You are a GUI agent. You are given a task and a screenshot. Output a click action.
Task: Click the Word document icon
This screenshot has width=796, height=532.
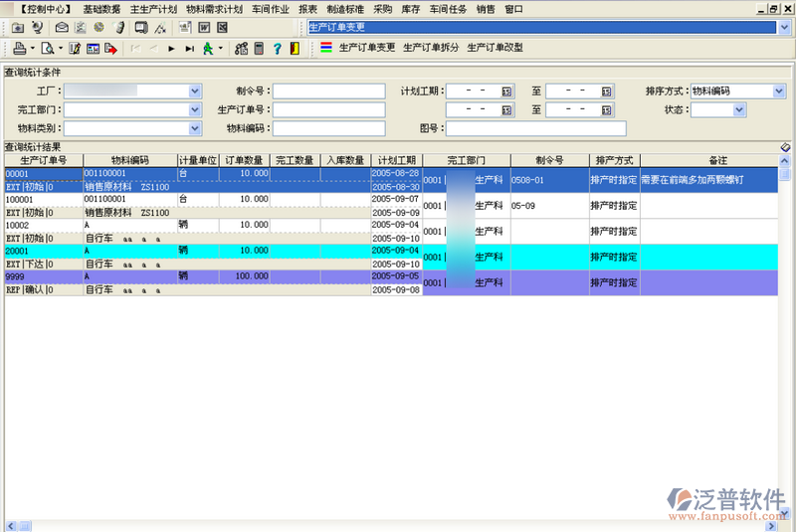(204, 27)
